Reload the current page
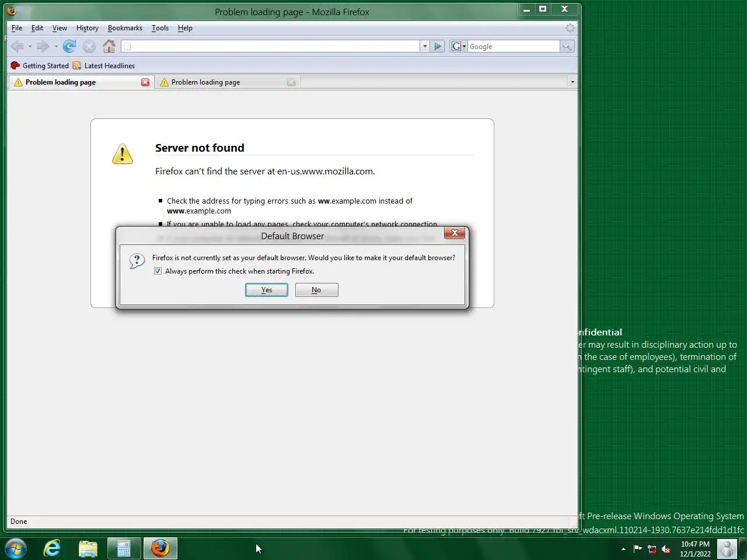 69,46
